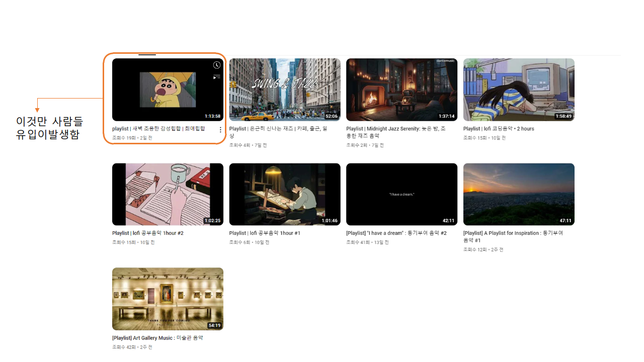The height and width of the screenshot is (362, 644).
Task: Click '조회수 19회 • 2일 전' metadata text
Action: point(132,138)
